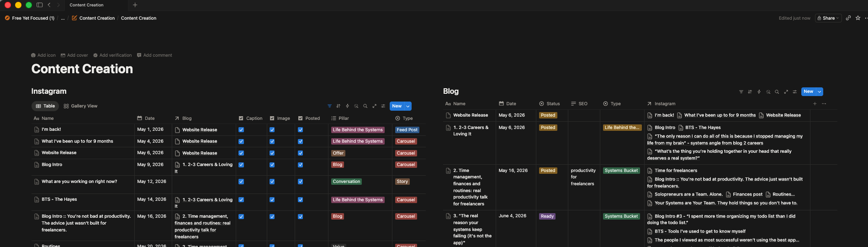This screenshot has width=868, height=247.
Task: Go back with the left arrow
Action: coord(49,5)
